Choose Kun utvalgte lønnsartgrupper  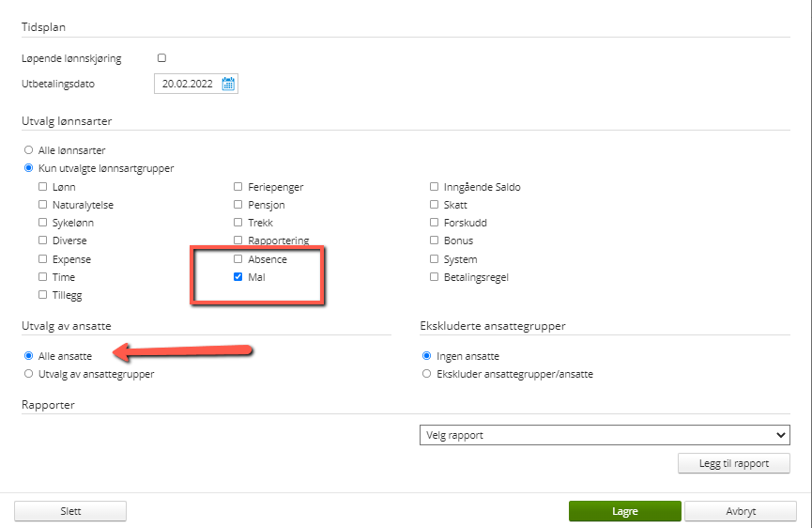coord(29,168)
